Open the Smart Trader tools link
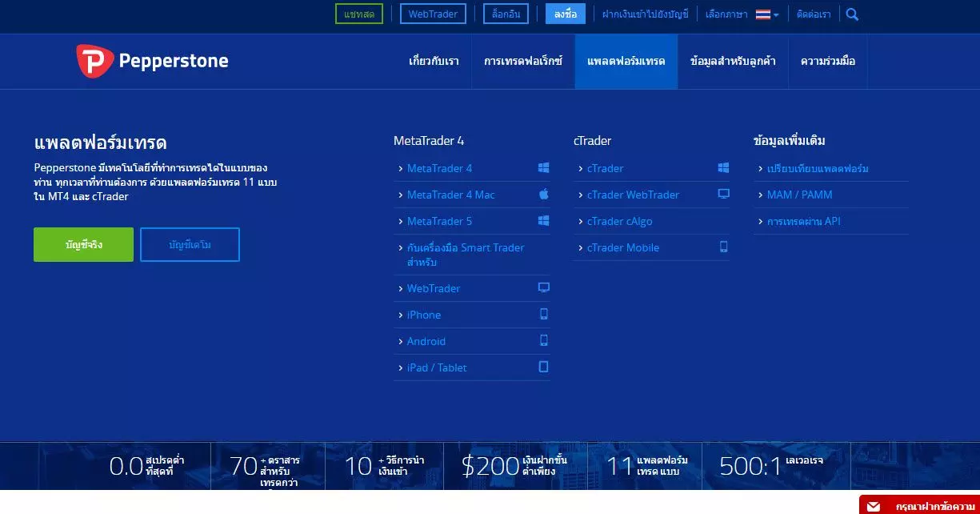 [x=466, y=255]
